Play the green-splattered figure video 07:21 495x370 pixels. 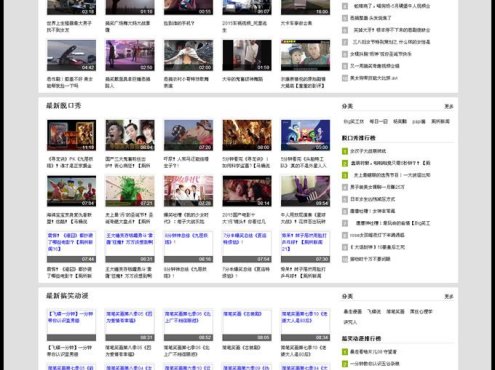[x=130, y=191]
